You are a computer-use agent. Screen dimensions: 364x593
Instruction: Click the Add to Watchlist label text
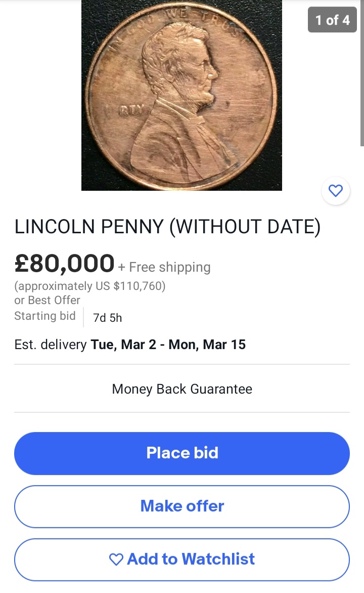[191, 559]
